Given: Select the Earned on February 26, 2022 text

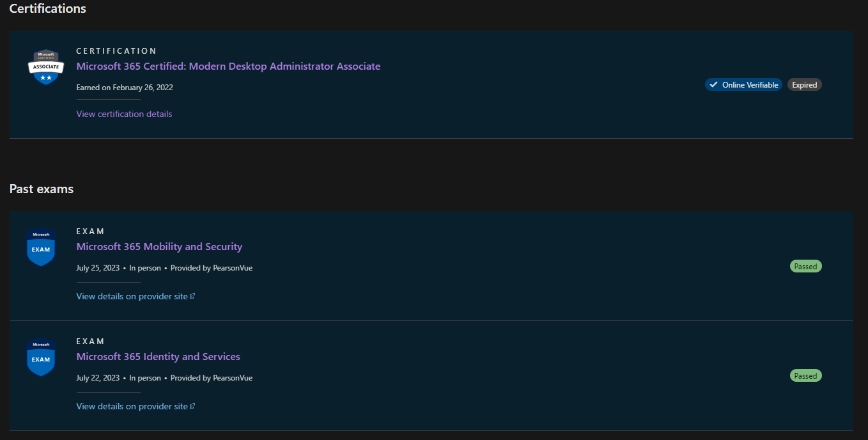Looking at the screenshot, I should click(125, 88).
